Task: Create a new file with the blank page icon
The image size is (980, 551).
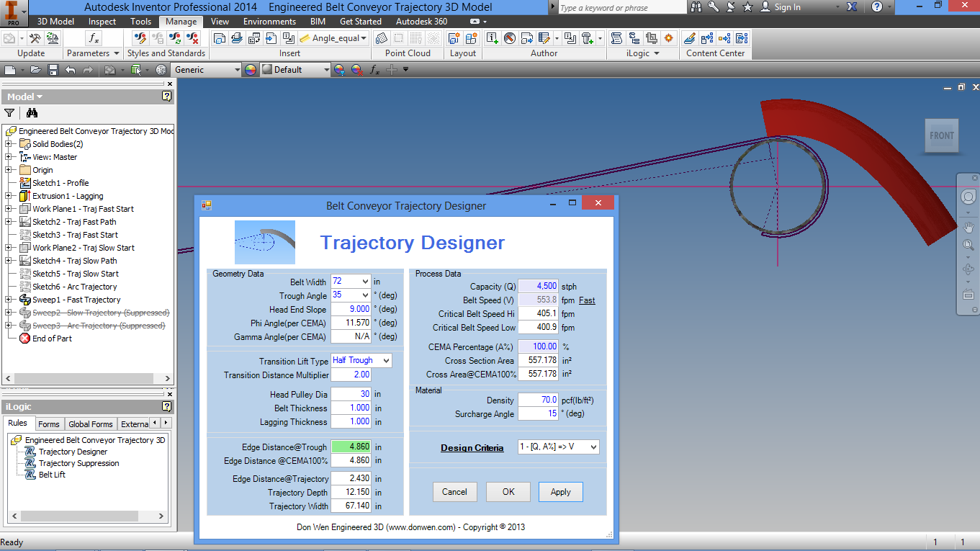Action: click(9, 70)
